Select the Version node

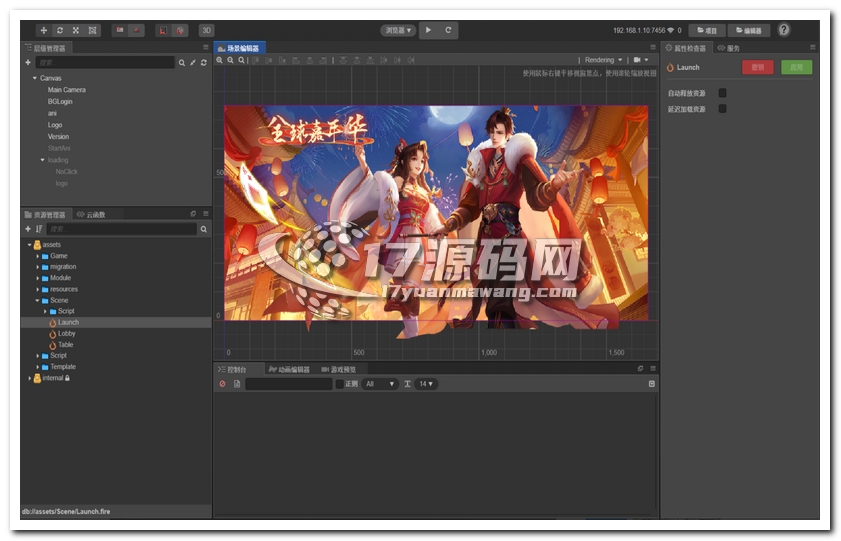tap(58, 137)
